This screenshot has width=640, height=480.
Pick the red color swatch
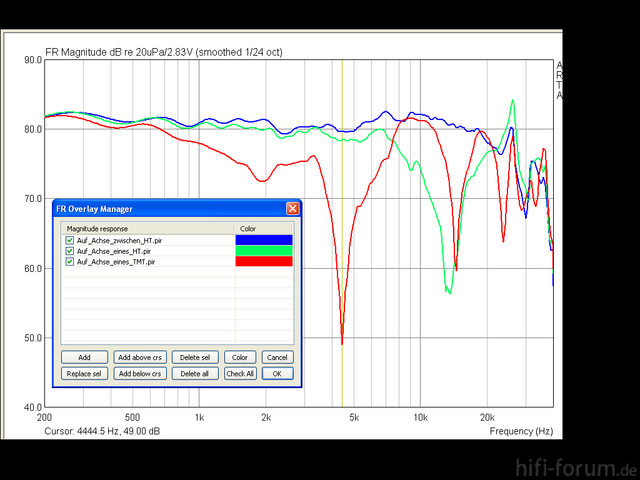263,261
